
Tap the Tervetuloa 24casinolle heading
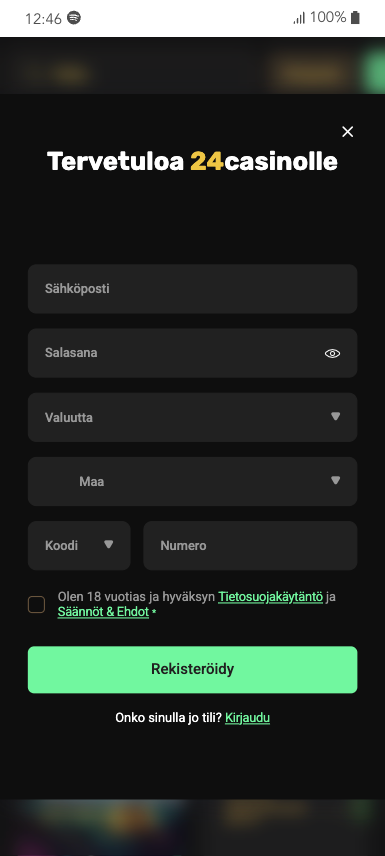coord(192,162)
